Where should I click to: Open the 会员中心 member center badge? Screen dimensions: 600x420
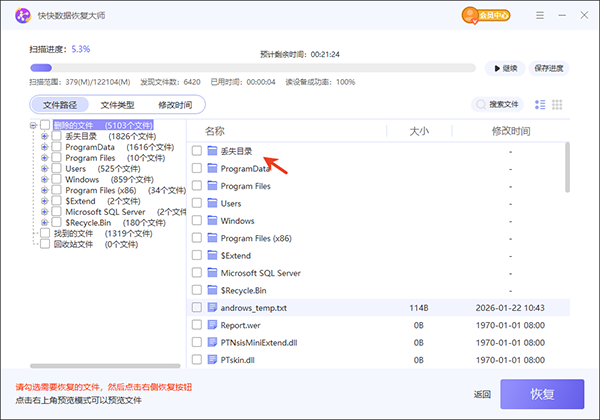click(486, 15)
